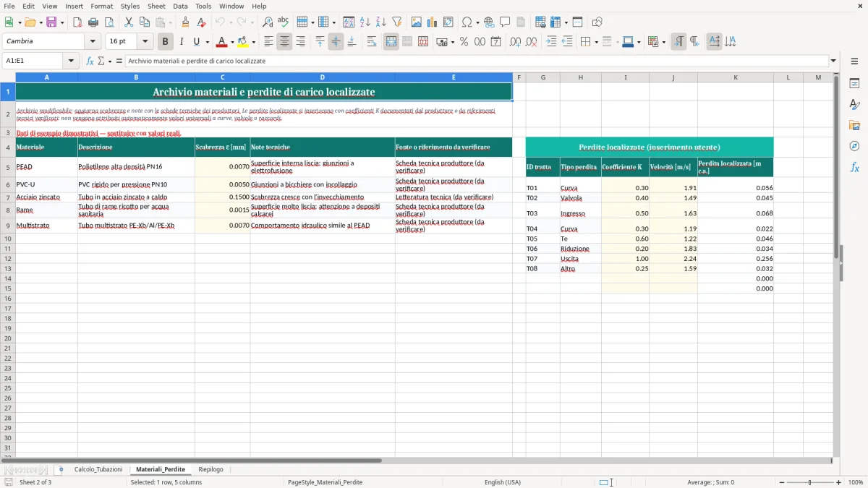
Task: Toggle Align Left
Action: pos(268,42)
